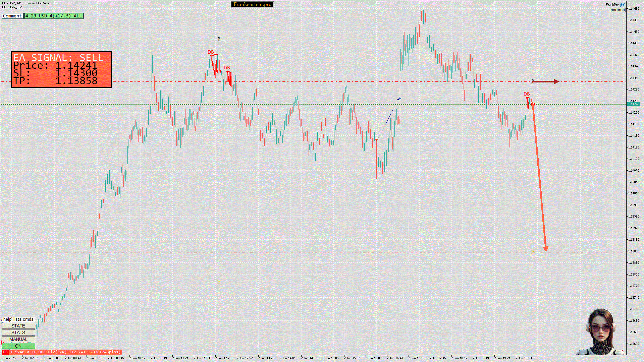Viewport: 644px width, 362px height.
Task: Toggle the MANUAL mode button
Action: [x=18, y=339]
